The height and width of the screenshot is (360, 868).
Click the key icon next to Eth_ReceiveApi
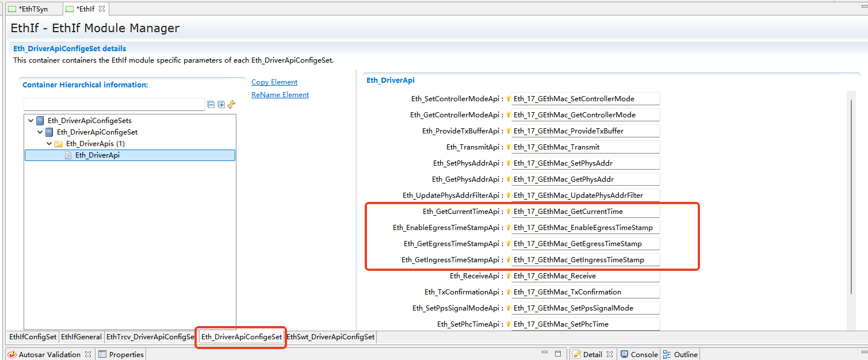tap(507, 275)
